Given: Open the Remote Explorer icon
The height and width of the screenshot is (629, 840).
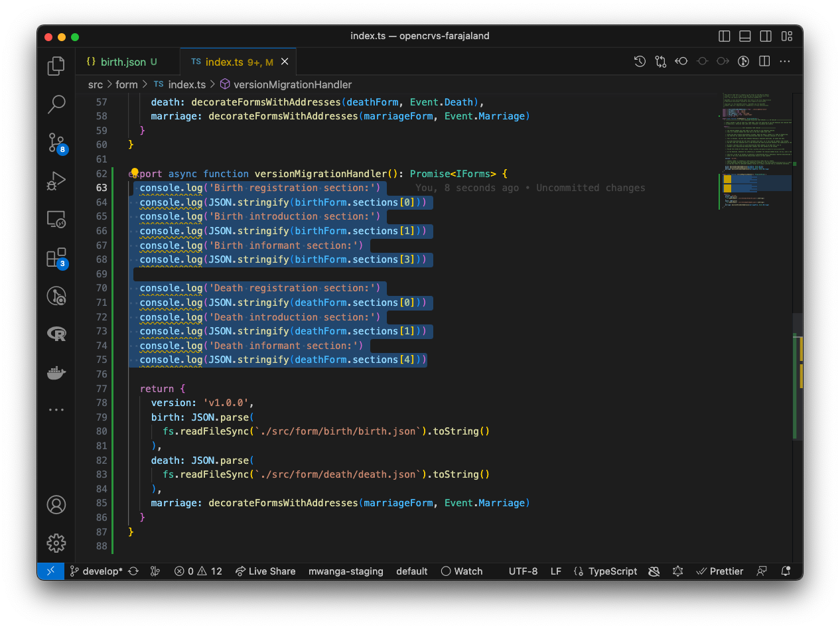Looking at the screenshot, I should tap(56, 219).
